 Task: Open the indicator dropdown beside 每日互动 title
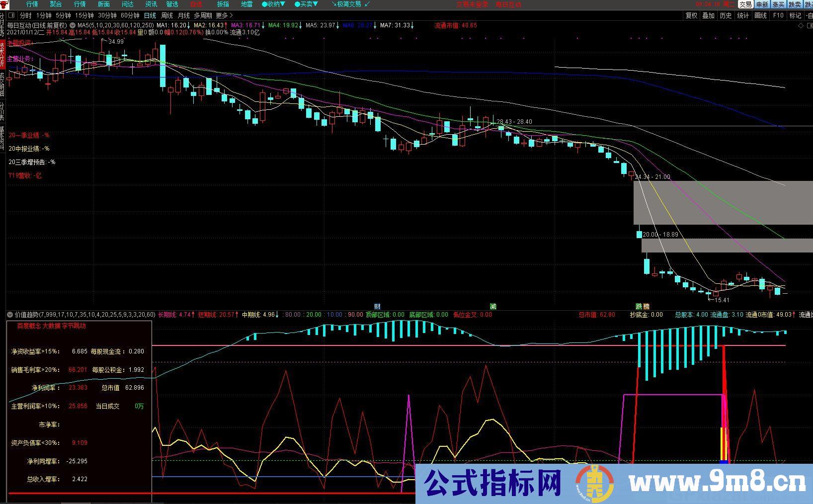(x=73, y=25)
